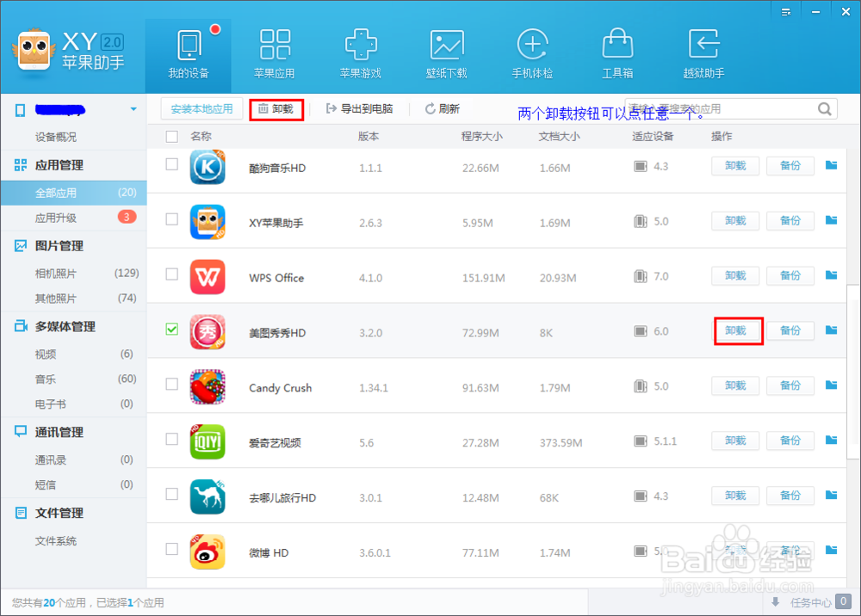
Task: Toggle the select-all checkbox in header
Action: coord(172,137)
